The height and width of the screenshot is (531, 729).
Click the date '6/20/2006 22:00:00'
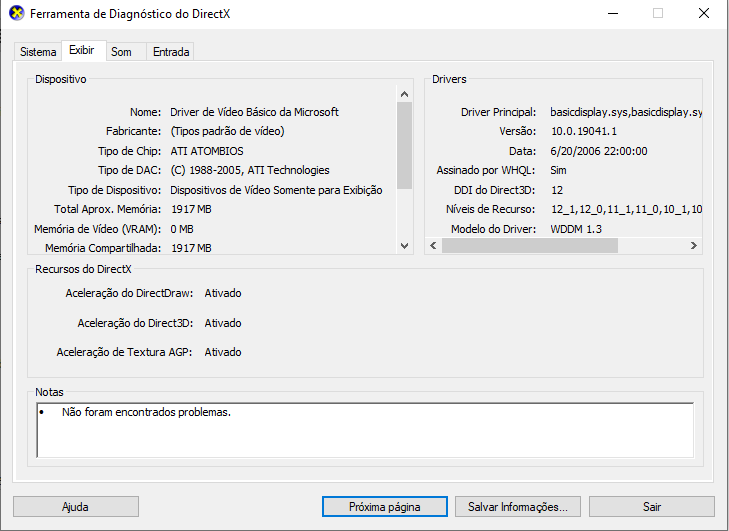click(599, 151)
